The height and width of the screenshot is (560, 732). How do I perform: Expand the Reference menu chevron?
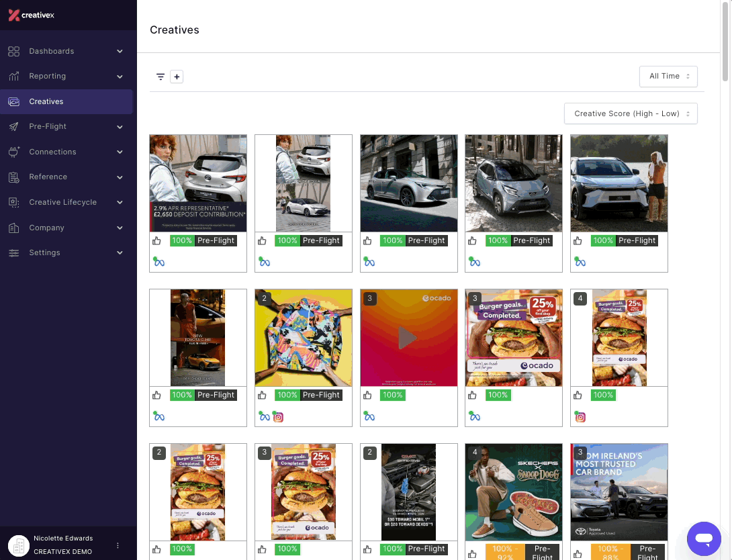[x=120, y=177]
